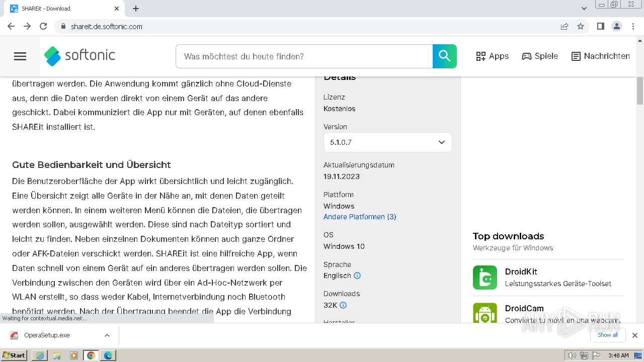The image size is (644, 362).
Task: View site info lock icon
Action: pos(63,26)
